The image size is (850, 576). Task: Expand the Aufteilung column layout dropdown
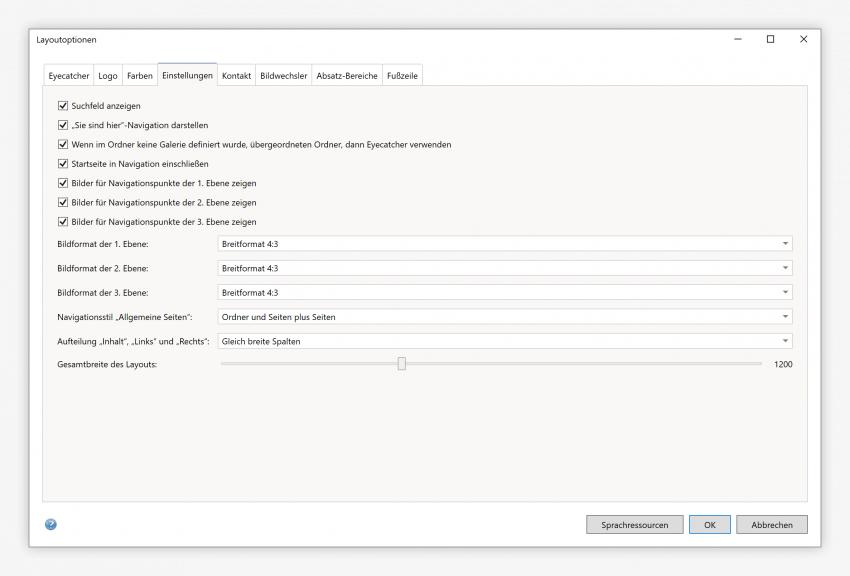point(504,341)
